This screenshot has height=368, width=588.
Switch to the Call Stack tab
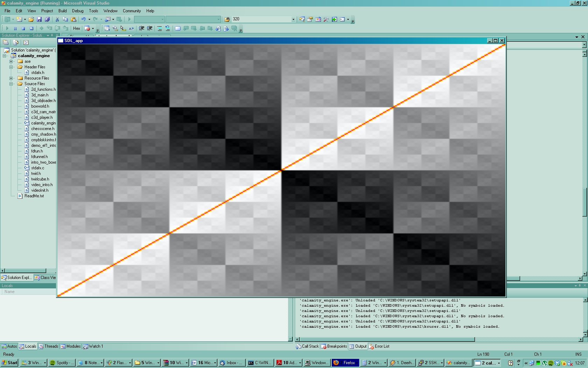(x=307, y=346)
